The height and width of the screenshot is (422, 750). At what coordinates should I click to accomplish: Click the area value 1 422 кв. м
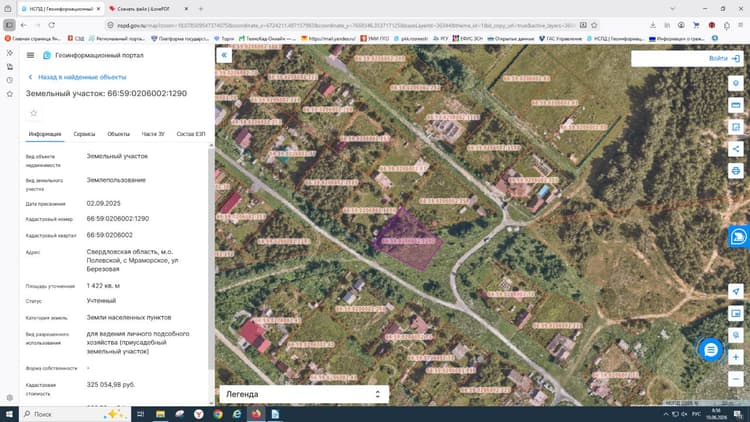pyautogui.click(x=103, y=286)
